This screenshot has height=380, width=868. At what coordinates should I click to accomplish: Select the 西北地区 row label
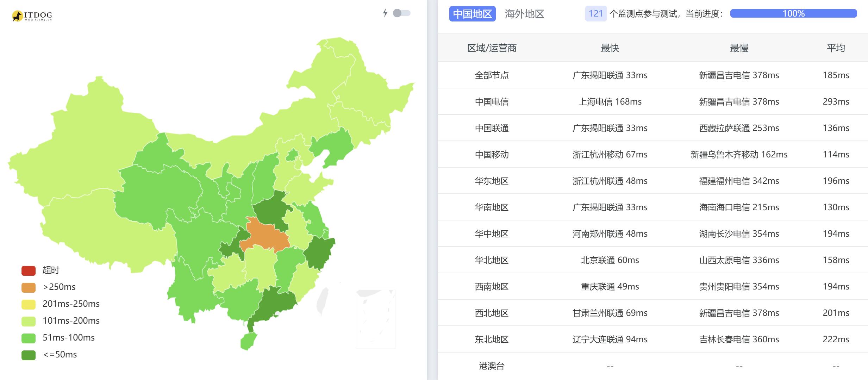492,313
